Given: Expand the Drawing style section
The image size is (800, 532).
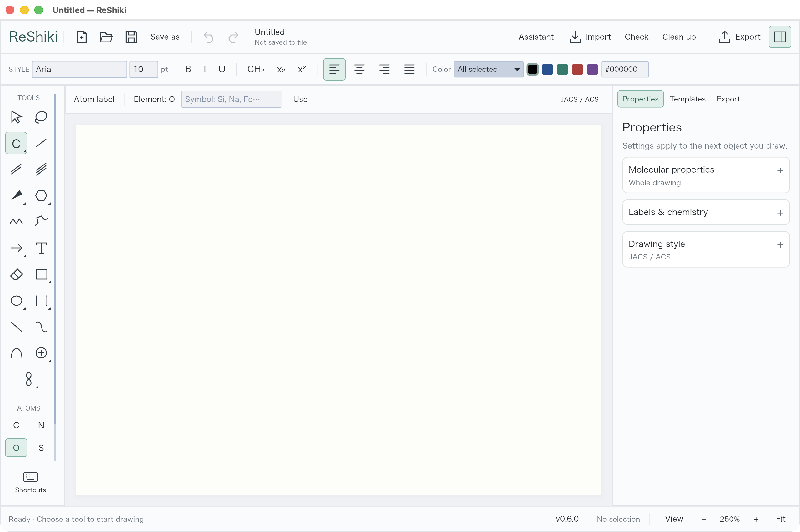Looking at the screenshot, I should pyautogui.click(x=706, y=249).
